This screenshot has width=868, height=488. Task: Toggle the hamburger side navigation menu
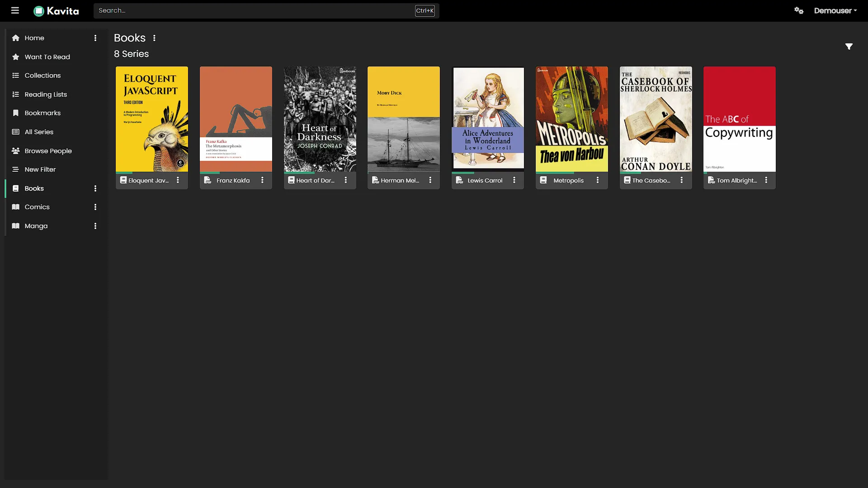click(15, 10)
